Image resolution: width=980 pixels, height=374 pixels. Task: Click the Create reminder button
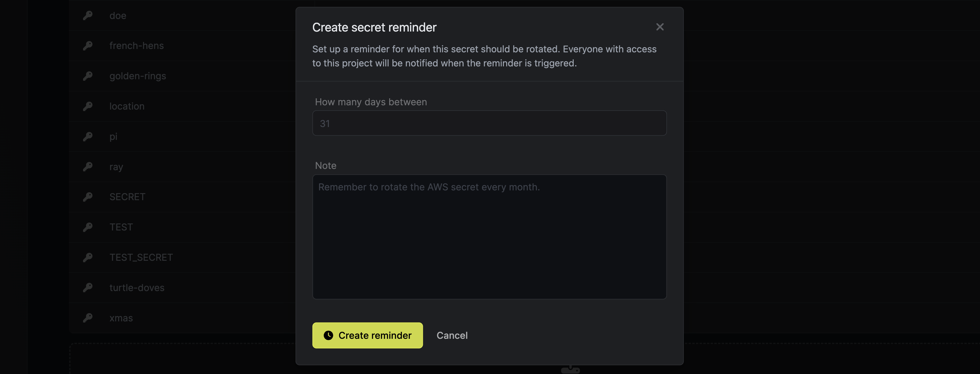pos(367,335)
